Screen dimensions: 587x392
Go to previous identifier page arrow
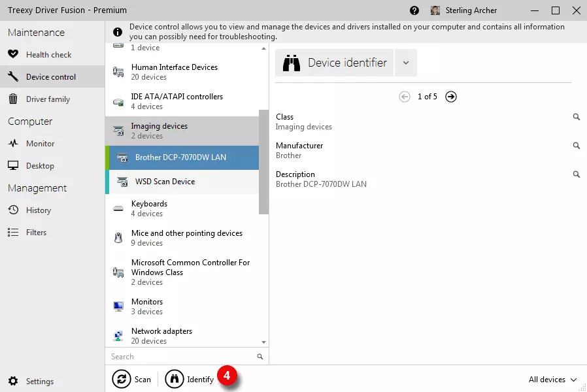coord(405,97)
